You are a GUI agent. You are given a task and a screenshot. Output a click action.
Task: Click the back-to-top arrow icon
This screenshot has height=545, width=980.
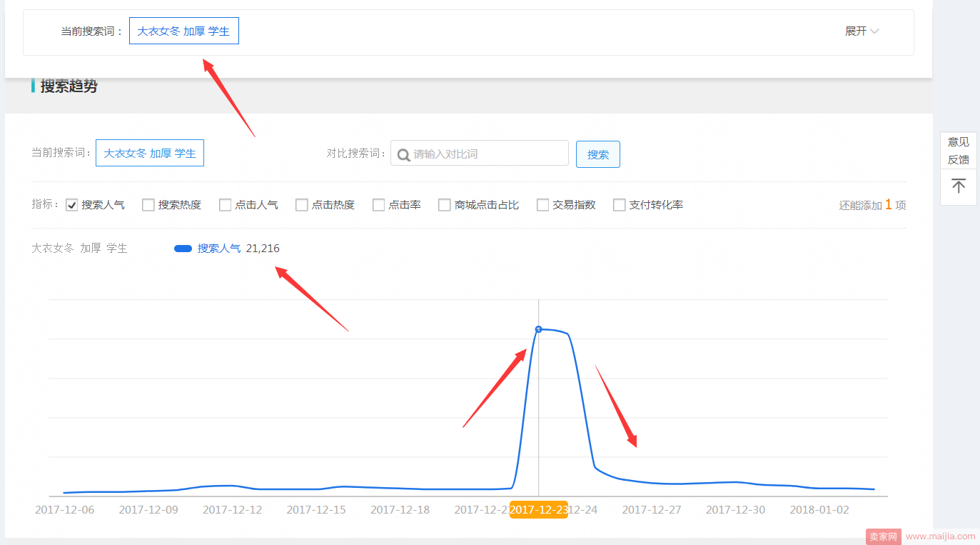tap(959, 186)
